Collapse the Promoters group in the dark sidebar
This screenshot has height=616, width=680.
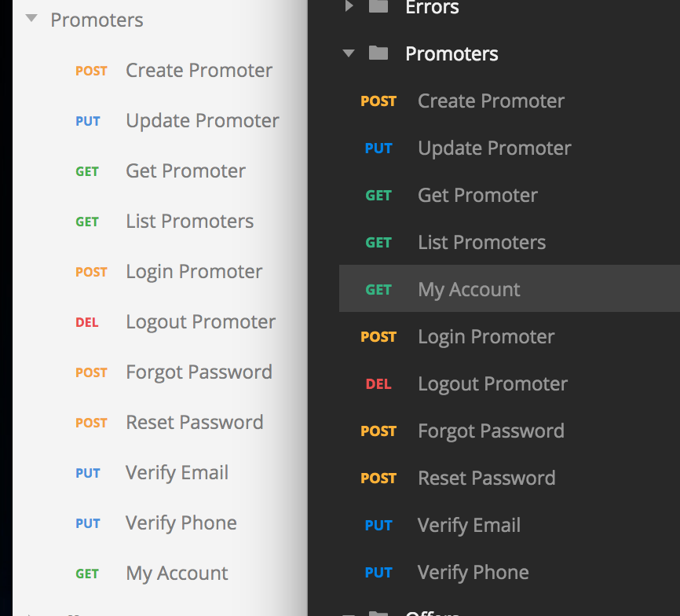(x=349, y=53)
